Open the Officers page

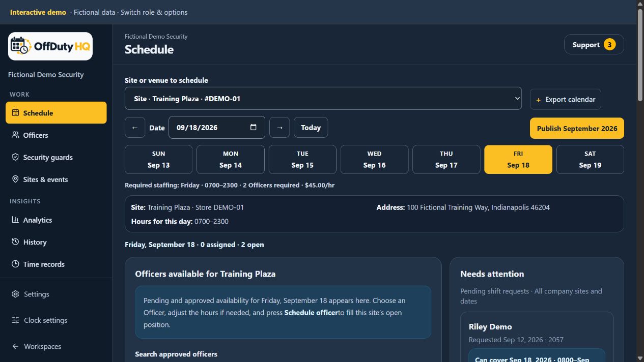point(56,135)
